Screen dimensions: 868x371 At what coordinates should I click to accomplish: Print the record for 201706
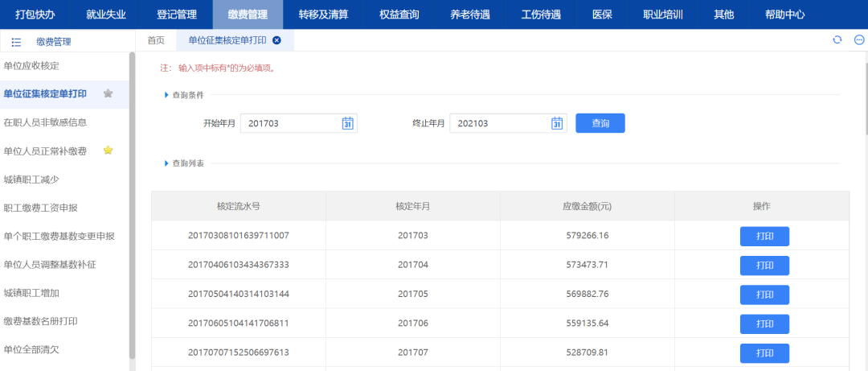coord(764,324)
